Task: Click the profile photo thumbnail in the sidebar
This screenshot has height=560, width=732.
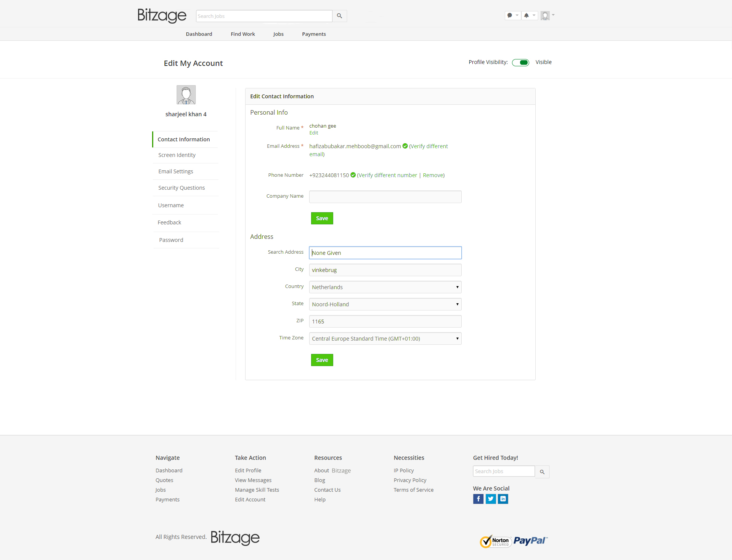Action: coord(186,95)
